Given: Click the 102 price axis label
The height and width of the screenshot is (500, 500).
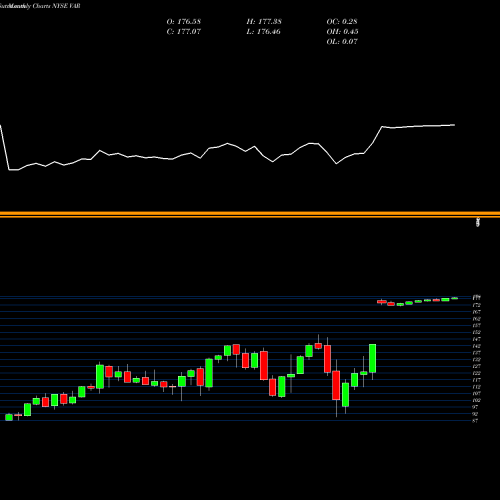Looking at the screenshot, I should 477,400.
